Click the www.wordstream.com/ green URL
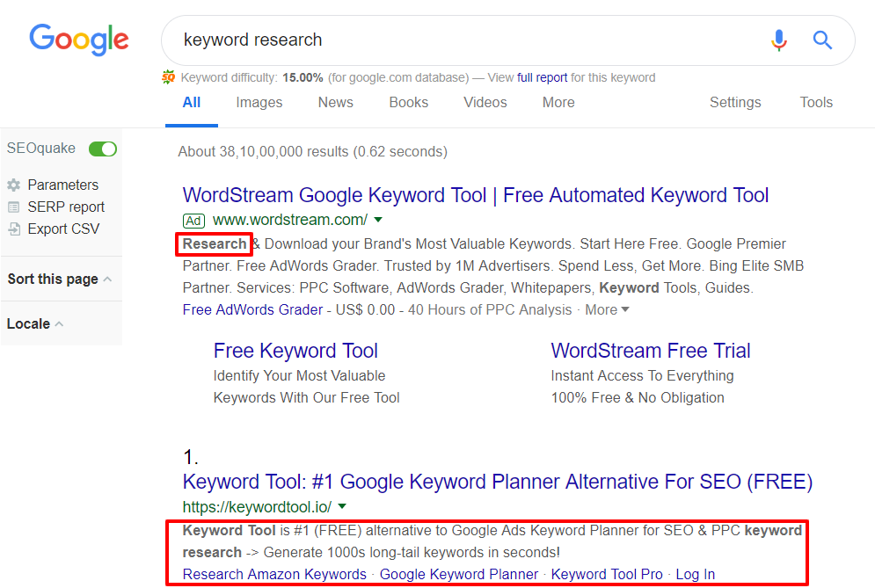 coord(290,220)
